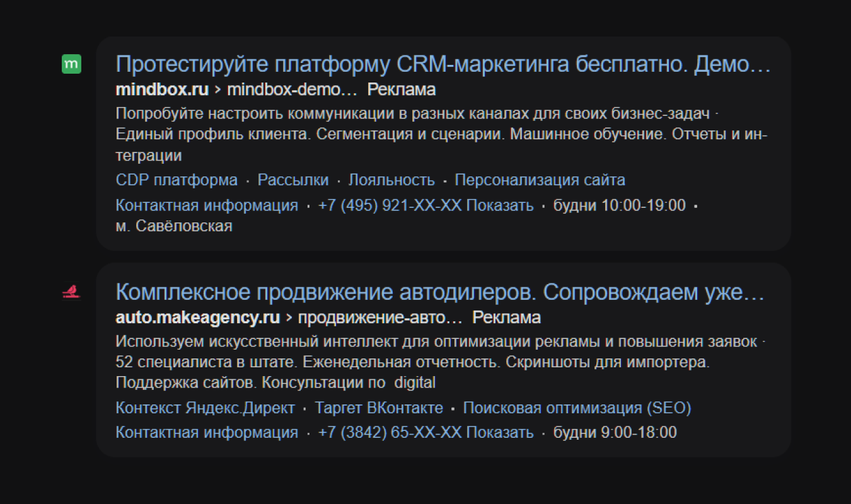Click the description starting Используем искусственный интеллект
Image resolution: width=851 pixels, height=504 pixels.
click(439, 362)
